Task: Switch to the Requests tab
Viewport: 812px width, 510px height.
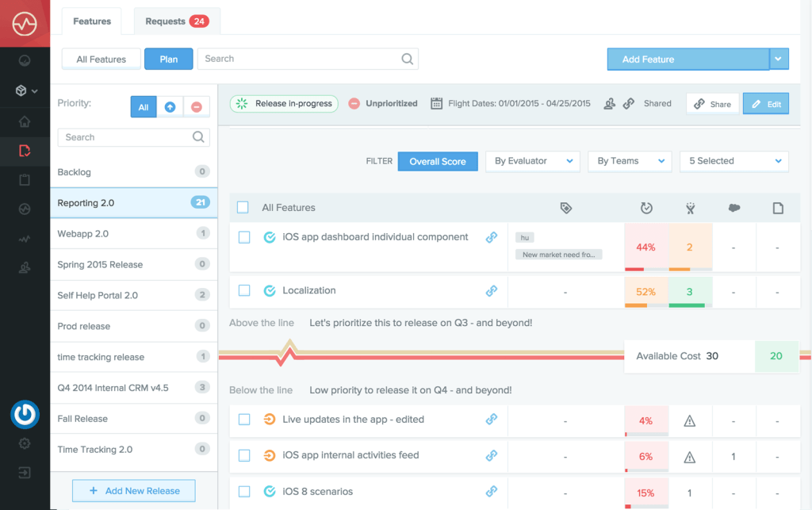Action: 167,21
